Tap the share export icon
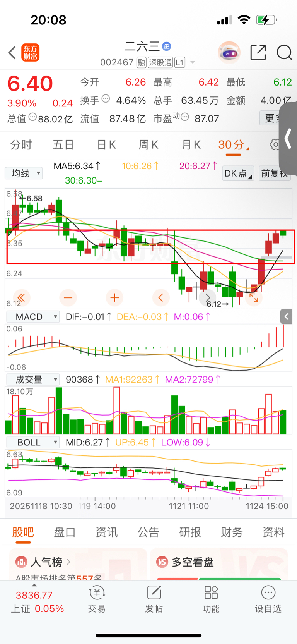Viewport: 297px width, 644px height. tap(258, 53)
